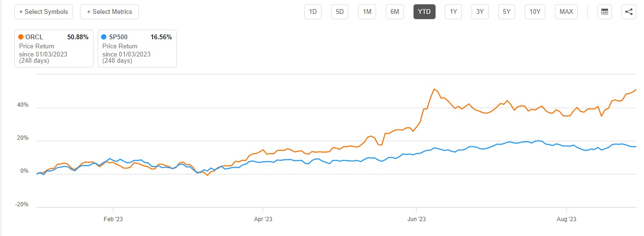
Task: Click the ORCL peak in June
Action: [434, 89]
